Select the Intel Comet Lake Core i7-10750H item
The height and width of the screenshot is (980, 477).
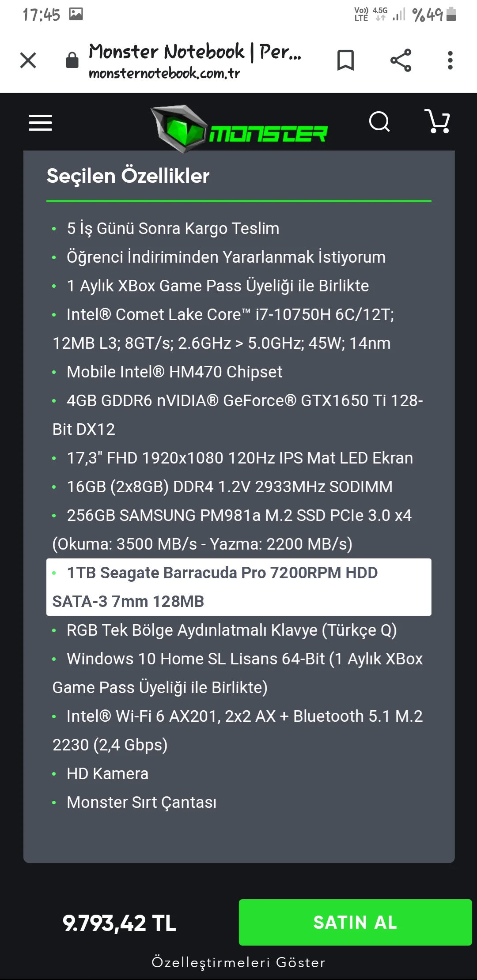click(230, 328)
